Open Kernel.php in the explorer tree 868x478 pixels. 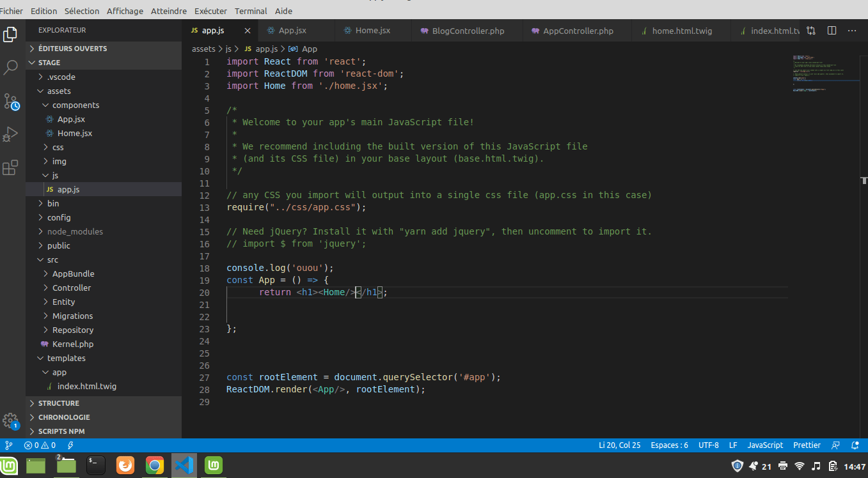tap(104, 344)
